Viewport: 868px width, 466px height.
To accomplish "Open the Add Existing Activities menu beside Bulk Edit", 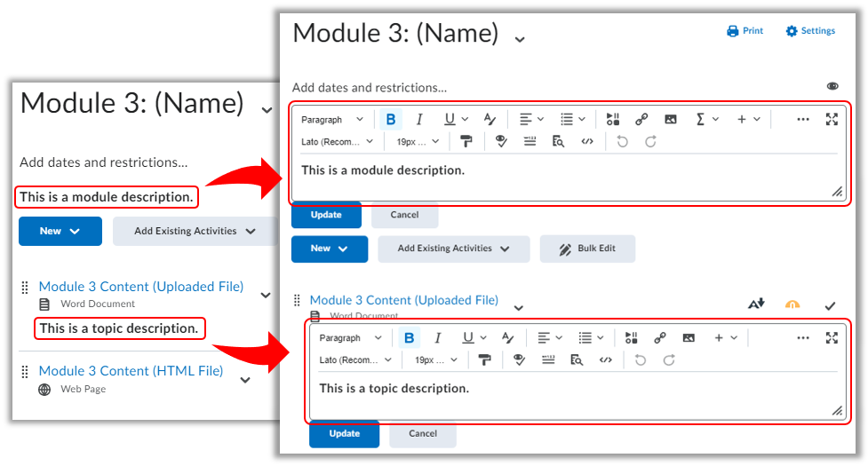I will tap(453, 249).
